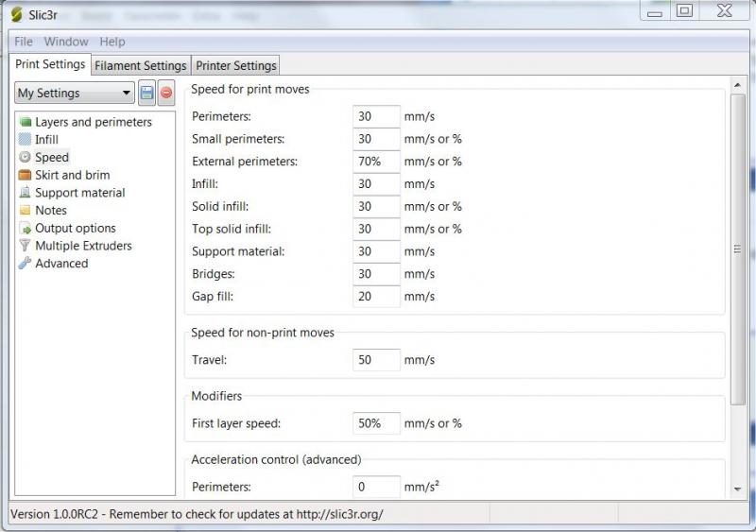Switch to the Printer Settings tab
Screen dimensions: 756x532
pos(235,65)
